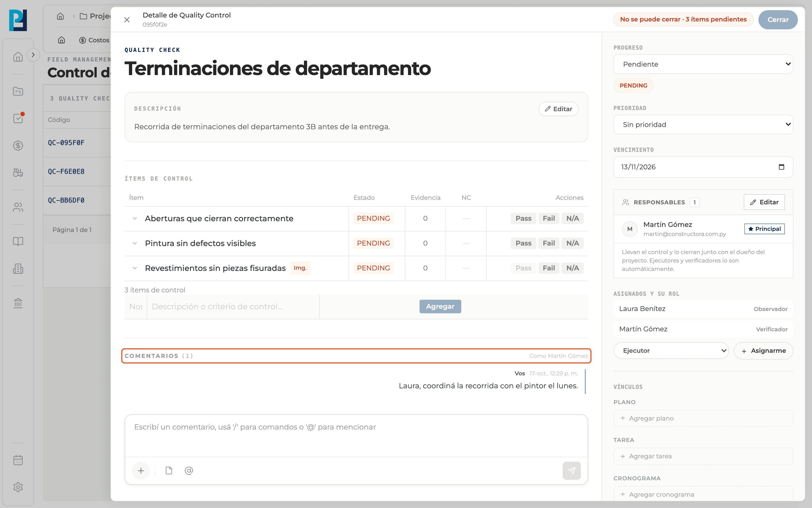Open the Prioridad dropdown
Image resolution: width=812 pixels, height=508 pixels.
[703, 125]
